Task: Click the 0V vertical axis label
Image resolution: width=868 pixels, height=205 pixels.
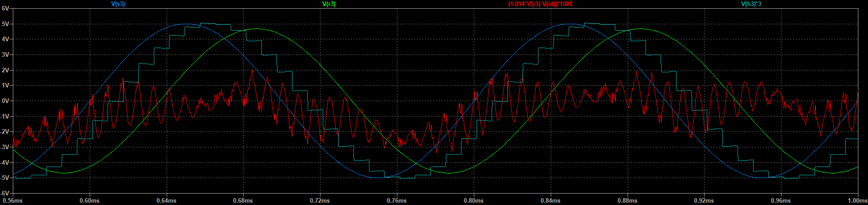Action: pos(6,101)
